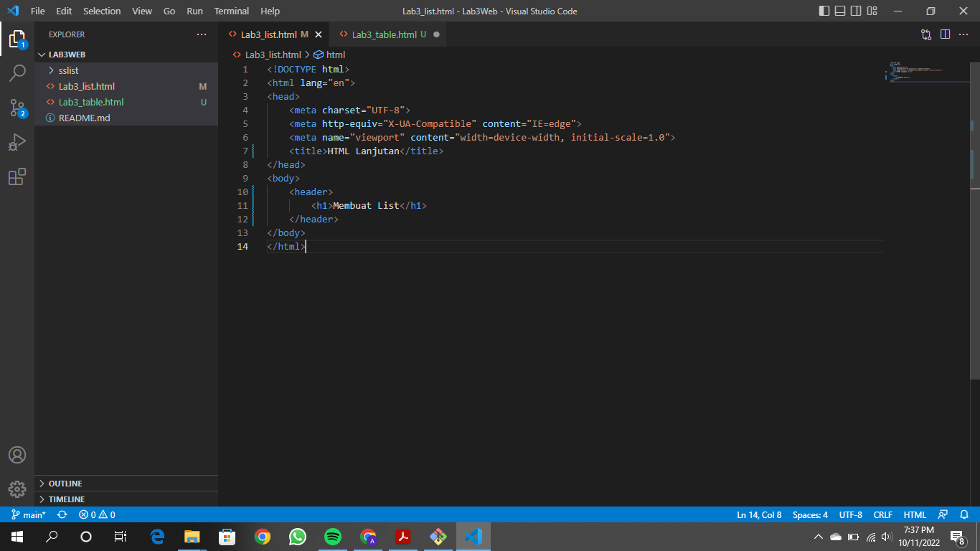Open Windows Start menu
980x551 pixels.
click(17, 536)
